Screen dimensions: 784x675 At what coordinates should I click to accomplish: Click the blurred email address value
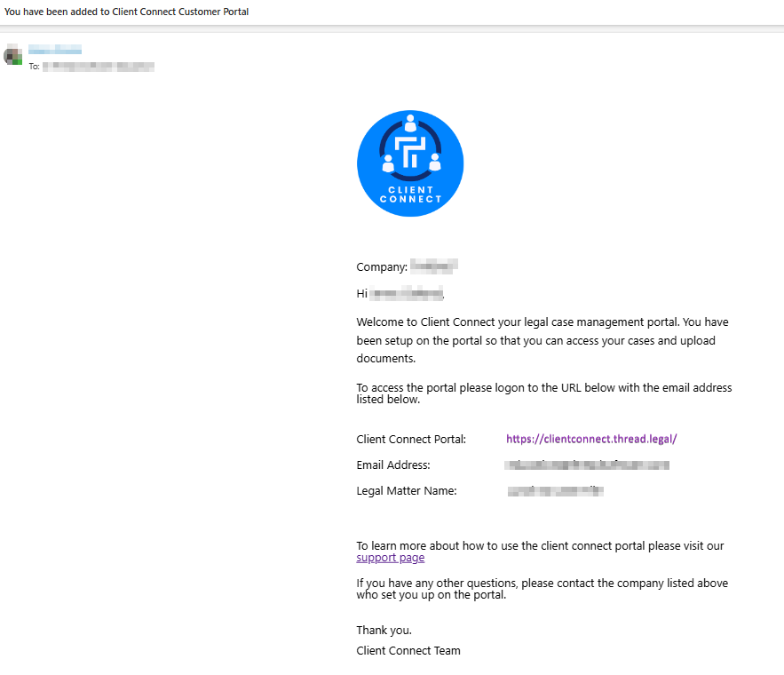(x=587, y=465)
